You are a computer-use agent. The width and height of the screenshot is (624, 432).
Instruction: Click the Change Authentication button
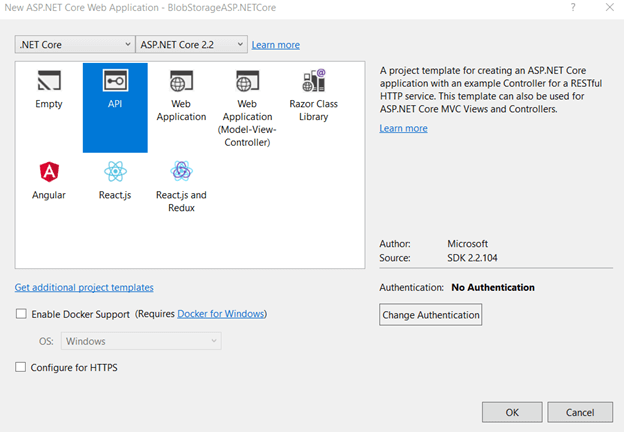pyautogui.click(x=431, y=315)
